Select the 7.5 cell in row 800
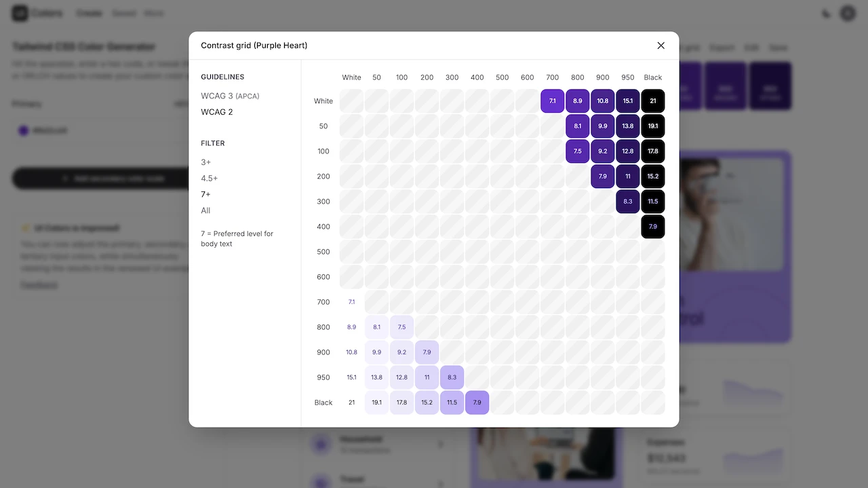 (x=402, y=327)
